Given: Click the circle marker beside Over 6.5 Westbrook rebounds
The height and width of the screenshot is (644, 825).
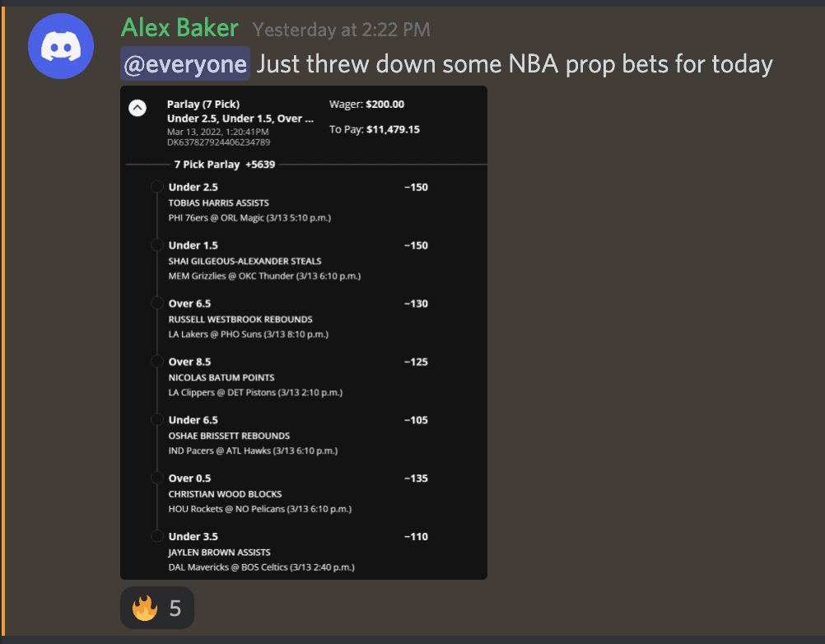Looking at the screenshot, I should coord(156,303).
